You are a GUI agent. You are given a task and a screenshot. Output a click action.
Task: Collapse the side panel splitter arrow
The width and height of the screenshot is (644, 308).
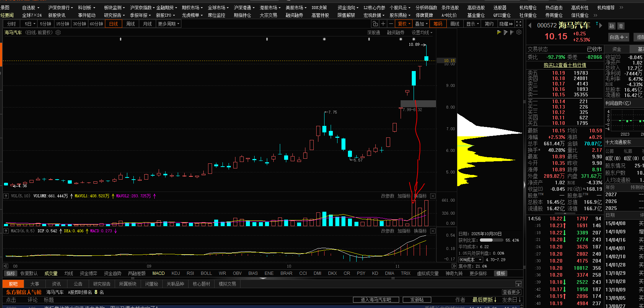point(524,185)
